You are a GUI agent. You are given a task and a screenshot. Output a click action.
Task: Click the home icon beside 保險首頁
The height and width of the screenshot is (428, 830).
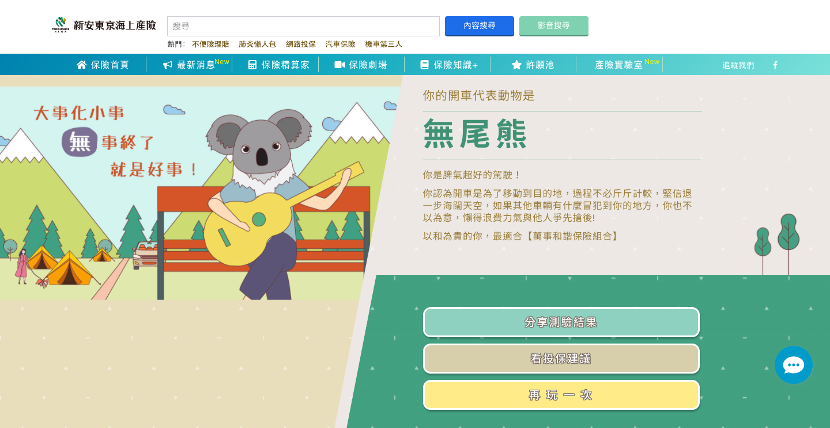pyautogui.click(x=82, y=65)
